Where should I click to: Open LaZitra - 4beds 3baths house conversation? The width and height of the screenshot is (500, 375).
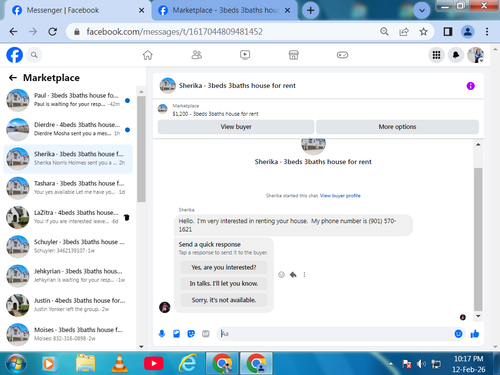pos(68,217)
